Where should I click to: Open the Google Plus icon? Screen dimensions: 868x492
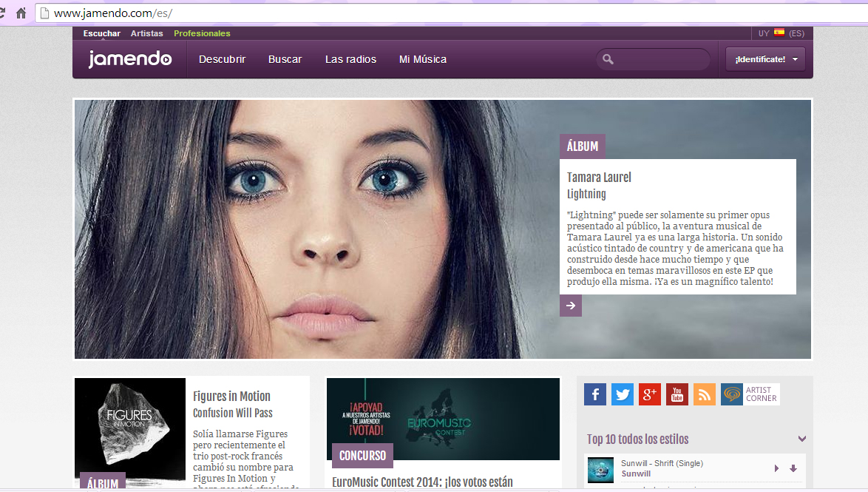pyautogui.click(x=649, y=394)
